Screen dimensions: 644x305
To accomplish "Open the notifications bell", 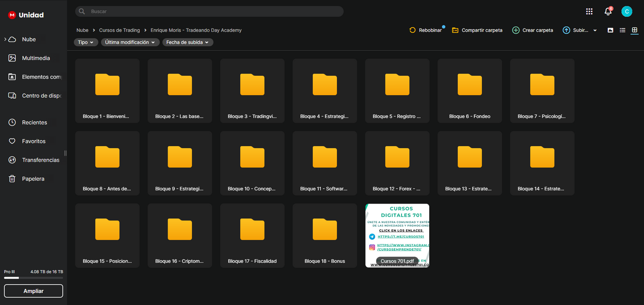I will [x=608, y=12].
